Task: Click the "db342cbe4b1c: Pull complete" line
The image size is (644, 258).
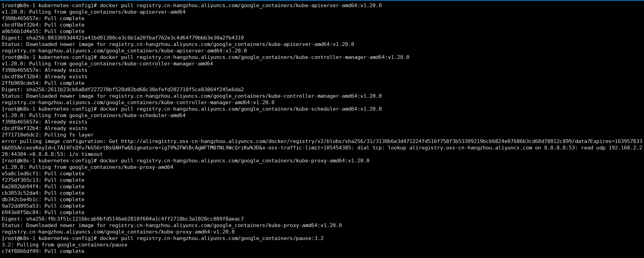Action: click(43, 199)
